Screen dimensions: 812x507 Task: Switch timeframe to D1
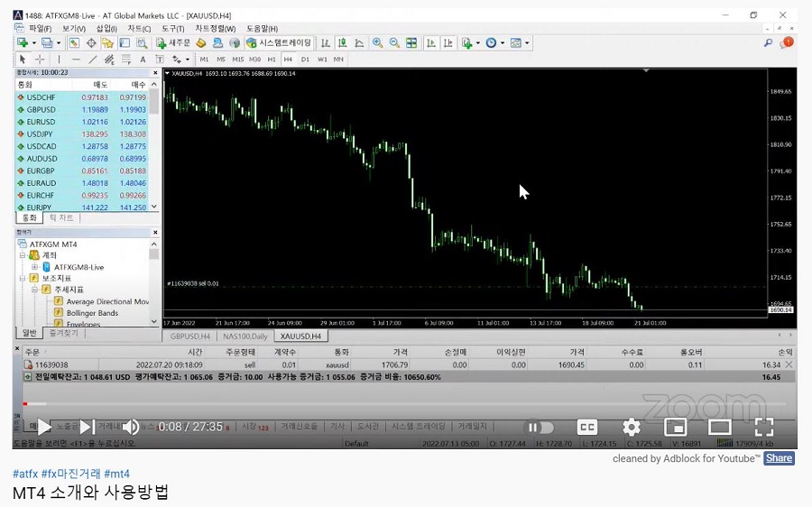(x=305, y=60)
